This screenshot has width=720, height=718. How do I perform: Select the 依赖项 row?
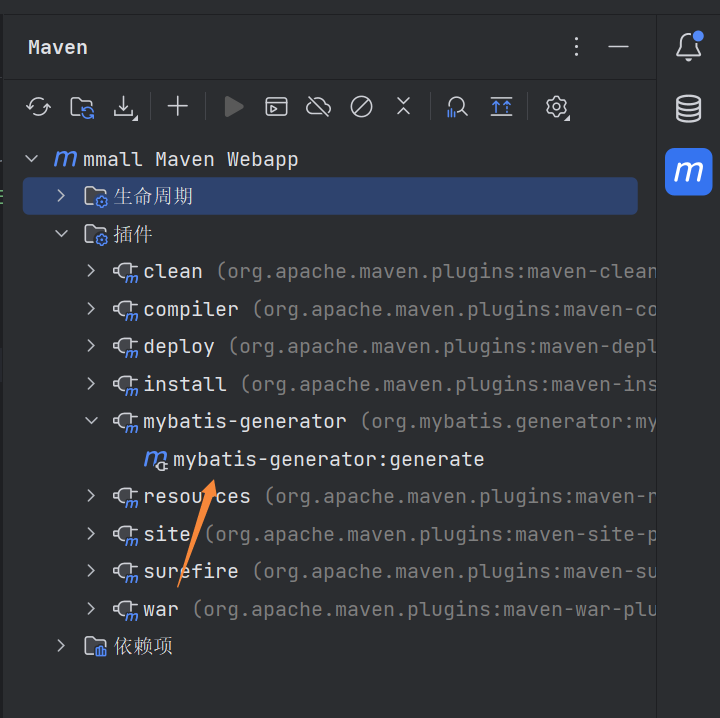pyautogui.click(x=330, y=646)
